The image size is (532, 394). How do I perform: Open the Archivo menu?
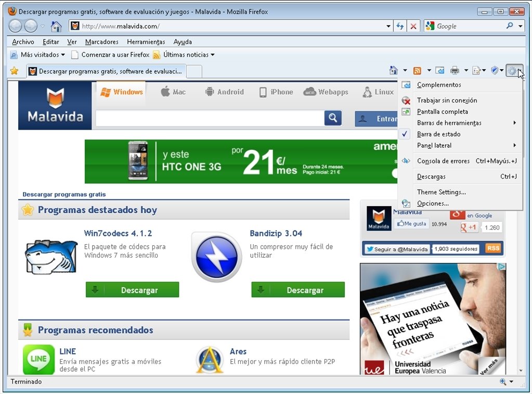point(23,42)
